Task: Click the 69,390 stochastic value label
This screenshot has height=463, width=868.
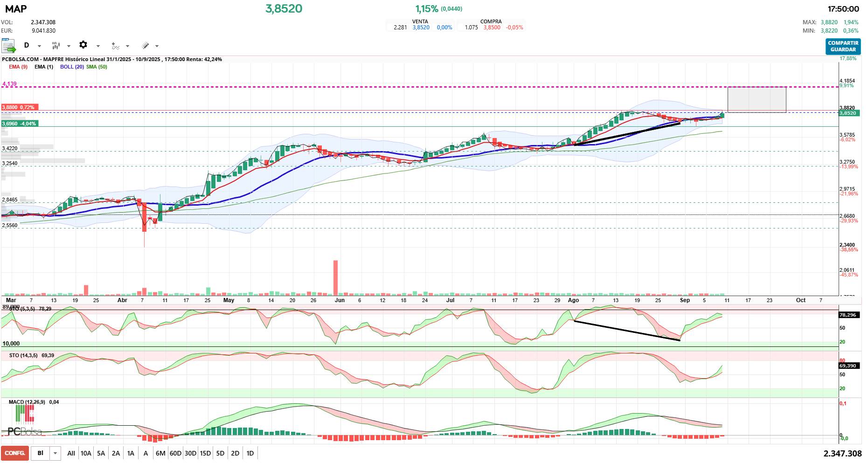Action: tap(849, 366)
